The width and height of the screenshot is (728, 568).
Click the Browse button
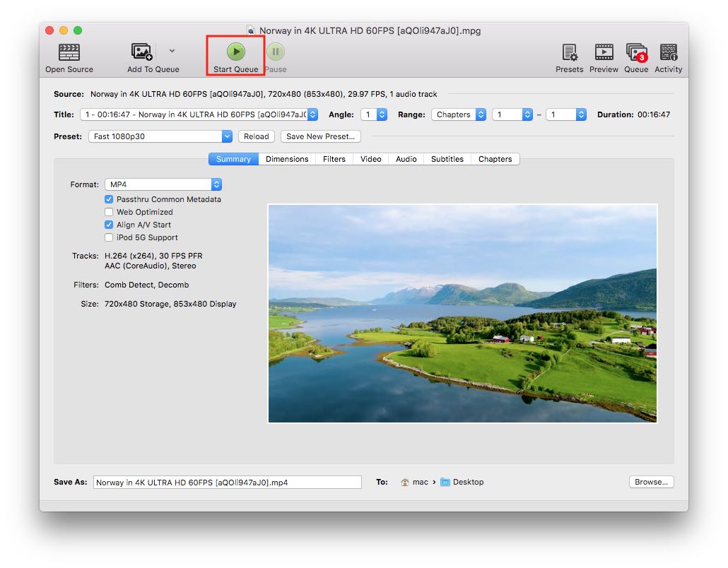tap(650, 482)
